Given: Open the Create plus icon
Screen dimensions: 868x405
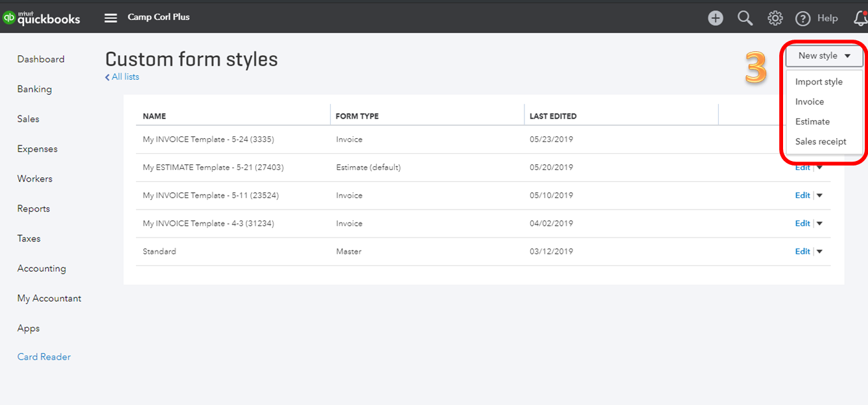Looking at the screenshot, I should 716,18.
